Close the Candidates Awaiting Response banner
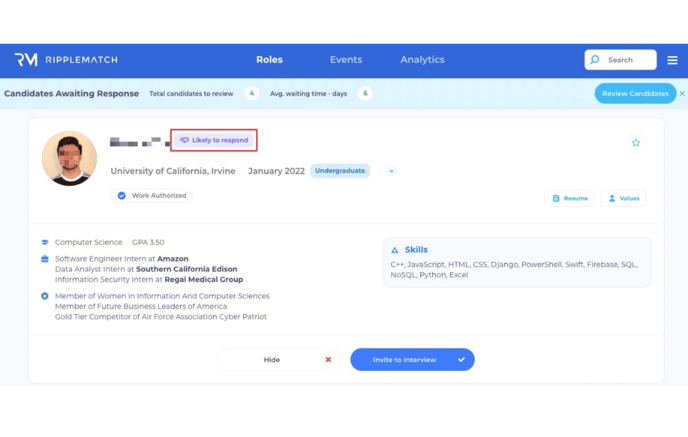The image size is (688, 437). click(x=682, y=93)
